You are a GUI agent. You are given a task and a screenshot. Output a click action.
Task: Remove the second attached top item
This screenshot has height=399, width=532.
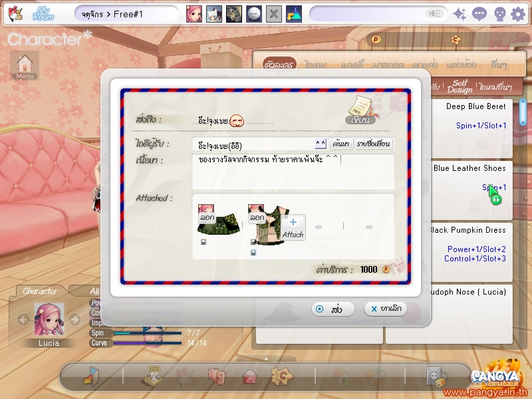click(257, 217)
